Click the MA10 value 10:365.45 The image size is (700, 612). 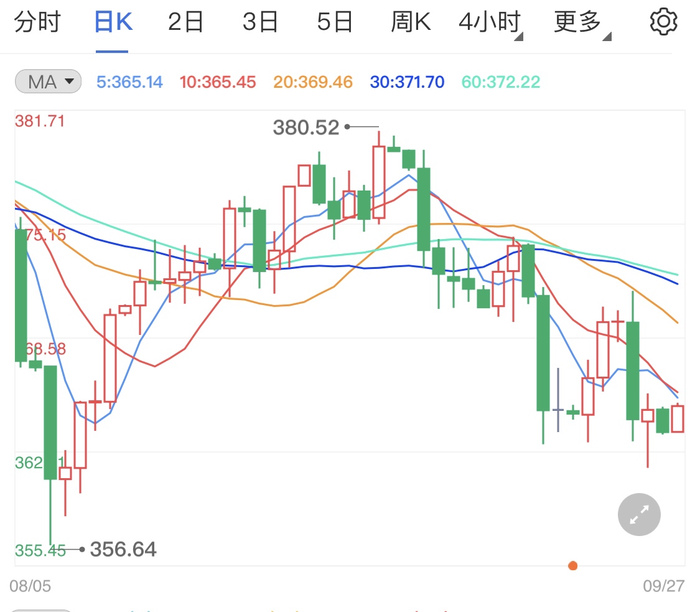tap(217, 82)
